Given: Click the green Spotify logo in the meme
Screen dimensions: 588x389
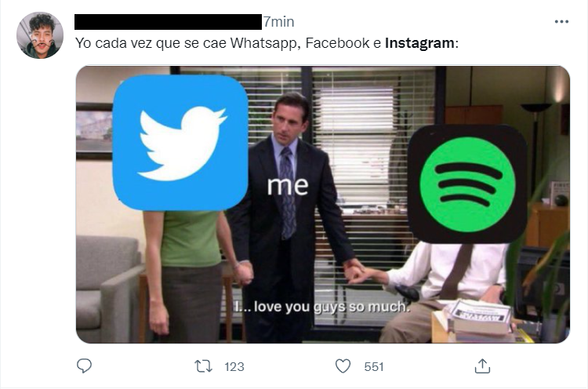Looking at the screenshot, I should [467, 184].
